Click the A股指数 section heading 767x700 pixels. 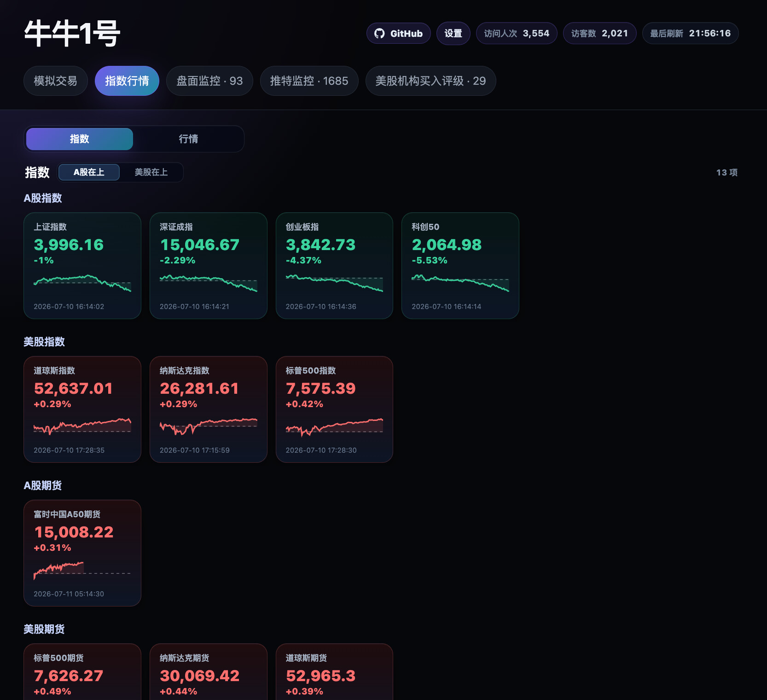[43, 198]
